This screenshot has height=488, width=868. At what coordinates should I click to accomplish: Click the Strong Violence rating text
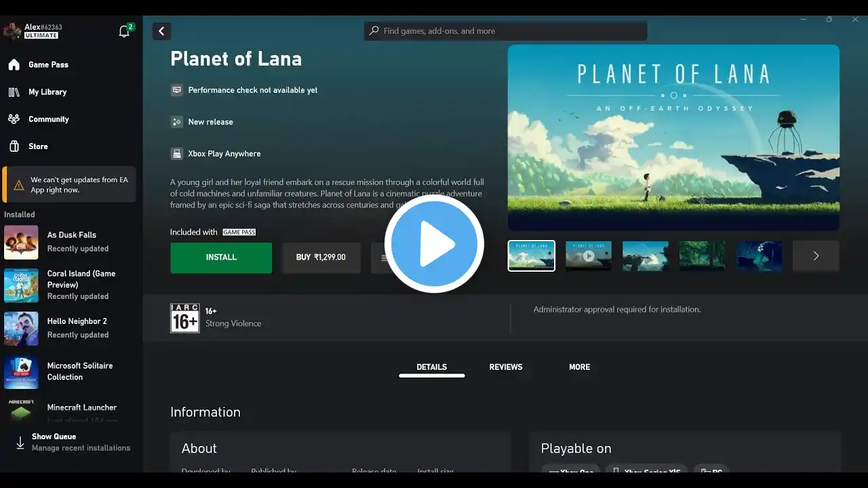[233, 324]
